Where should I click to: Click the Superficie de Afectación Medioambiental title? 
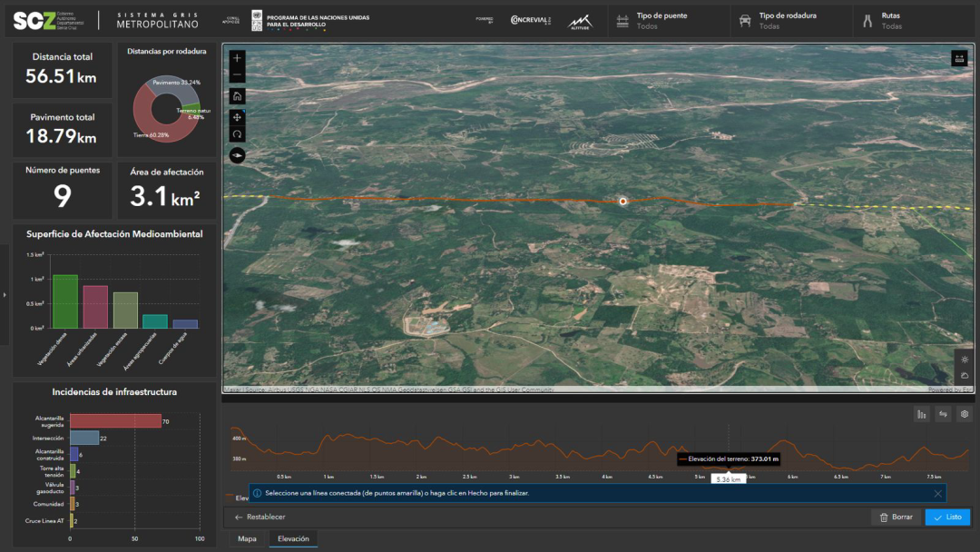click(114, 234)
